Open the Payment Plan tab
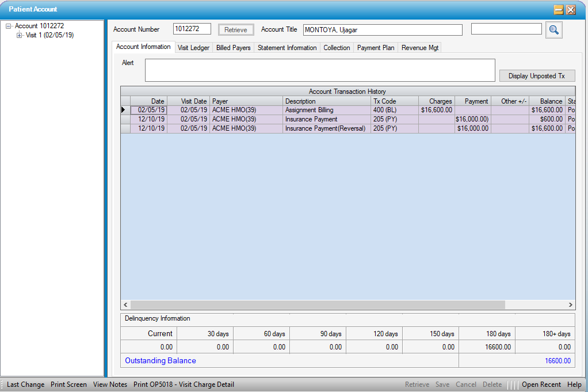The height and width of the screenshot is (392, 588). point(376,48)
